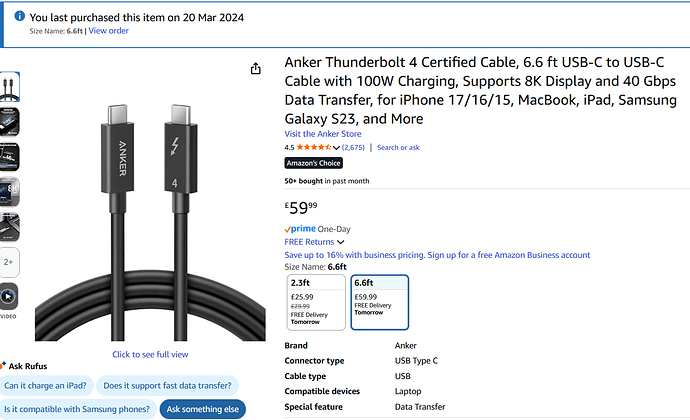The image size is (690, 420).
Task: Open the "Search or ask" link
Action: coord(398,147)
